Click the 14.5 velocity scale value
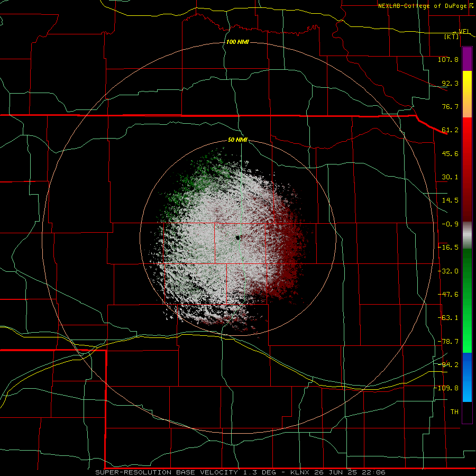This screenshot has width=476, height=476. (450, 200)
